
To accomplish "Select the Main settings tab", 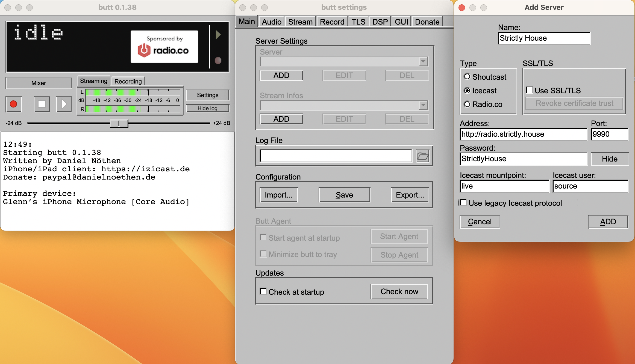I will pyautogui.click(x=247, y=22).
